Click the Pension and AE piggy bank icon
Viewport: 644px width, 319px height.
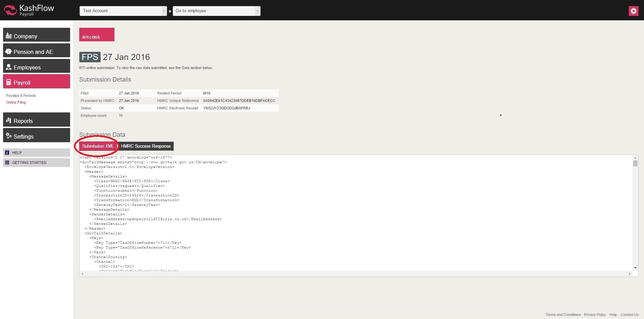pyautogui.click(x=8, y=51)
